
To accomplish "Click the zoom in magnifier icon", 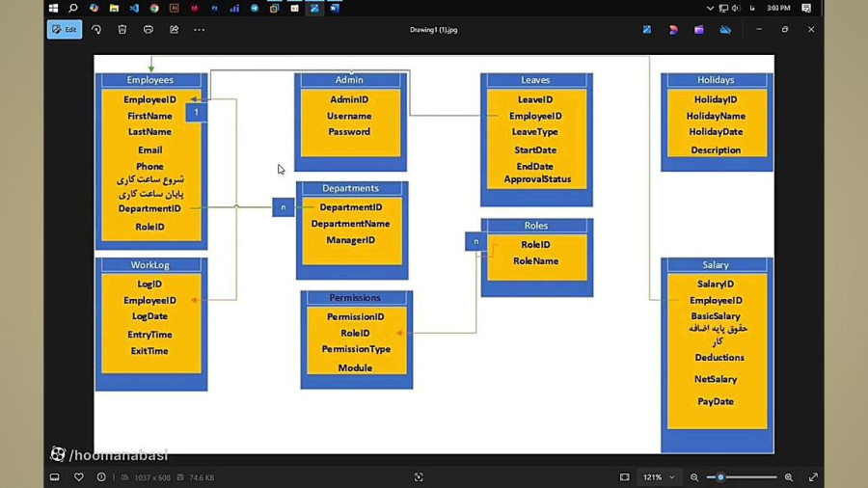I will coord(789,477).
